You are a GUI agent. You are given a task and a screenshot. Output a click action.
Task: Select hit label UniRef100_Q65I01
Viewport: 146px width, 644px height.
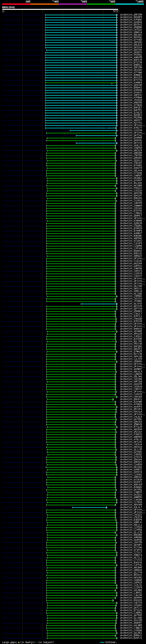point(131,289)
